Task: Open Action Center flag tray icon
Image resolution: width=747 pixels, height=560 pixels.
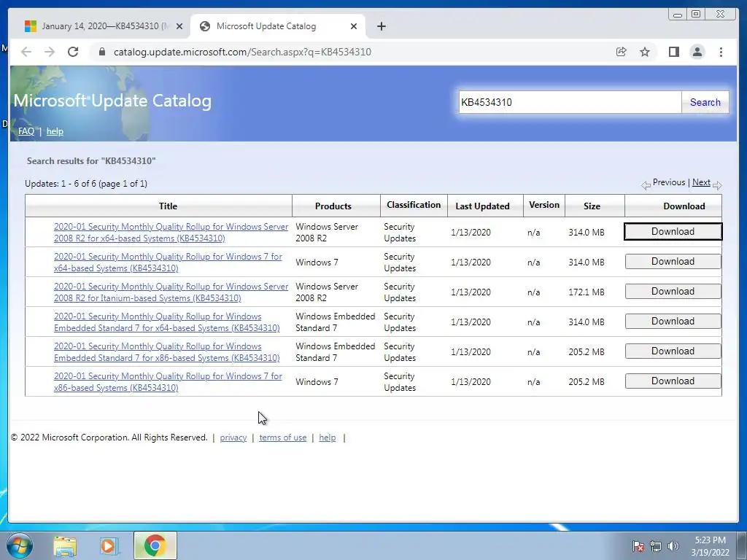Action: click(638, 546)
